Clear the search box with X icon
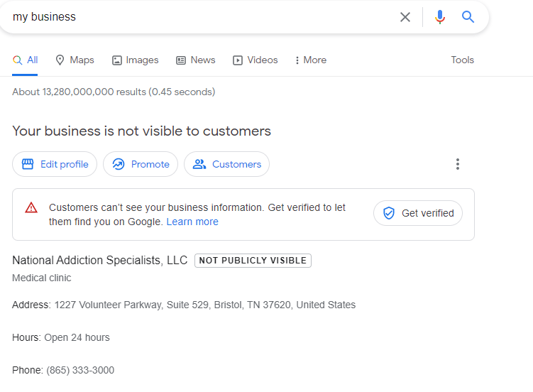The width and height of the screenshot is (533, 392). tap(405, 17)
